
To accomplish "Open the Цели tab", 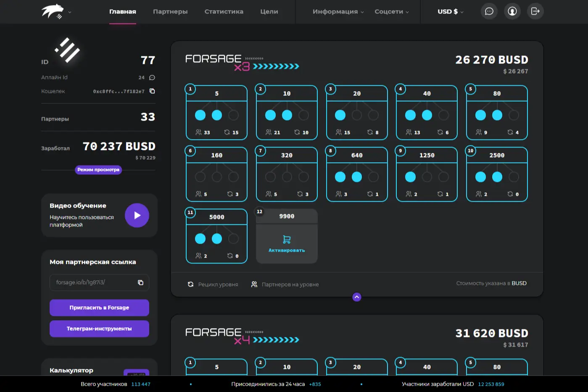I will 269,12.
